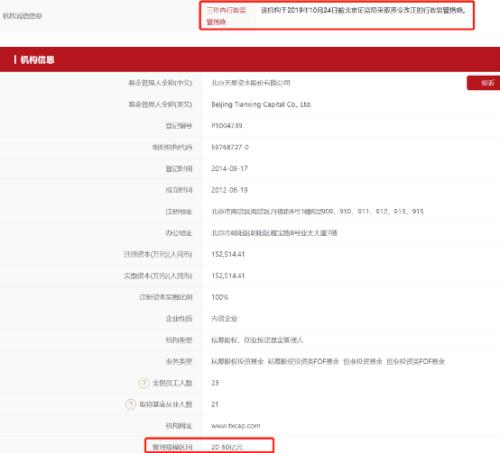Screen dimensions: 500x453
Task: Open the www.txcap.com website link
Action: click(236, 426)
